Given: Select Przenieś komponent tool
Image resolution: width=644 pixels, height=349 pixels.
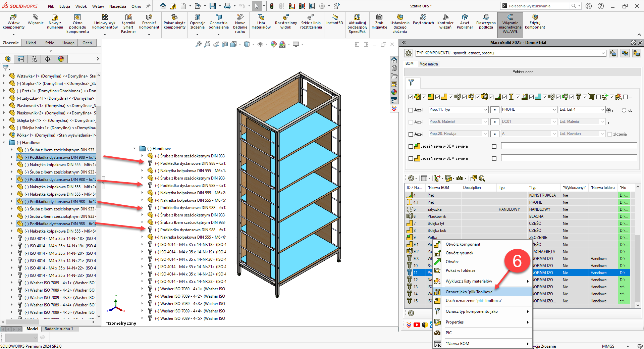Looking at the screenshot, I should pos(149,22).
